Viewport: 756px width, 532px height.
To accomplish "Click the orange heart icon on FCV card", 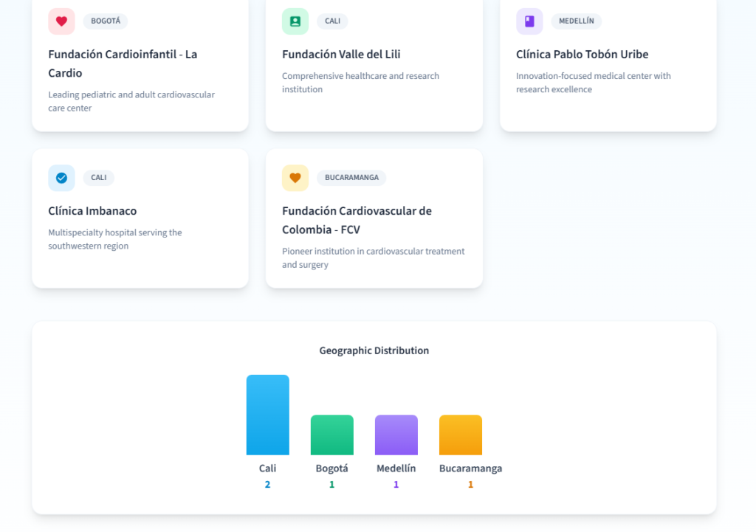I will tap(295, 178).
